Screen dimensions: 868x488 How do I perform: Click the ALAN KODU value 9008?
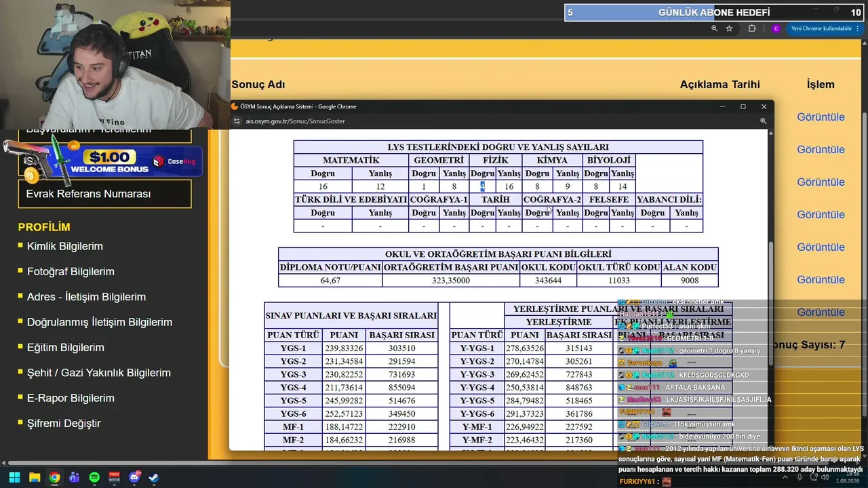(690, 280)
